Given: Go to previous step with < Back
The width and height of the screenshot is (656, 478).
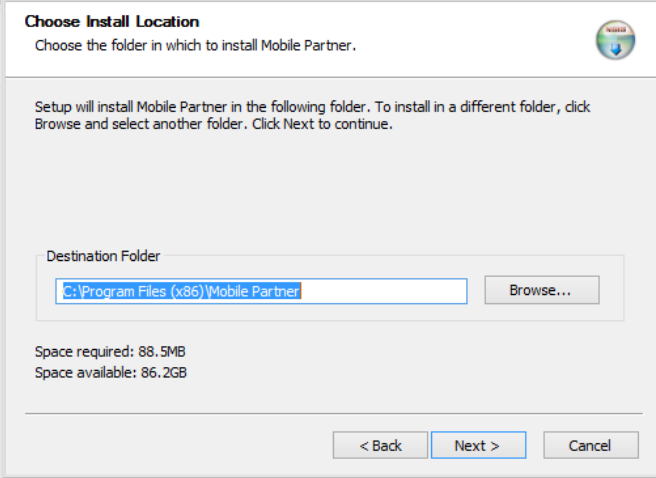Looking at the screenshot, I should tap(380, 446).
